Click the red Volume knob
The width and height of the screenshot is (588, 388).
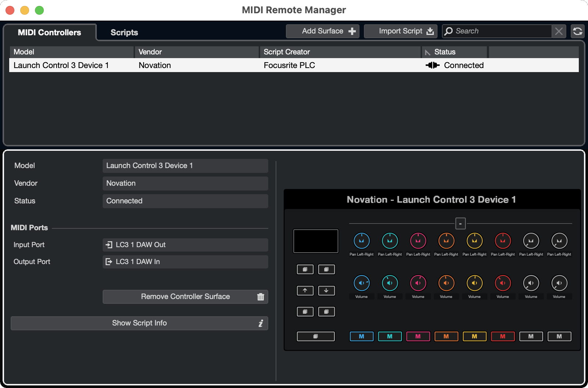point(503,283)
